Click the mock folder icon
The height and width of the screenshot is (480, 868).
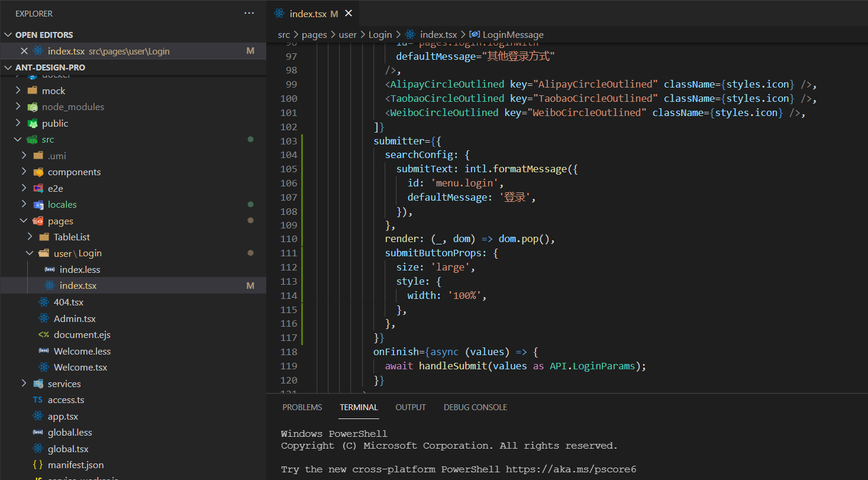pos(33,91)
